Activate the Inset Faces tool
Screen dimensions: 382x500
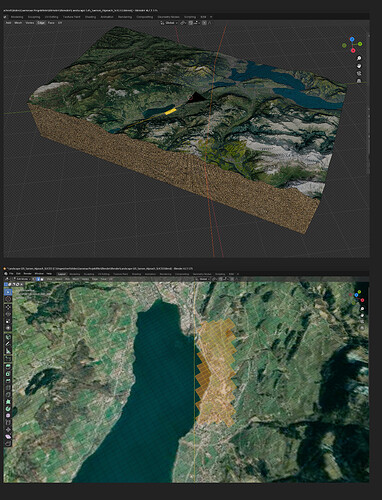click(x=8, y=374)
